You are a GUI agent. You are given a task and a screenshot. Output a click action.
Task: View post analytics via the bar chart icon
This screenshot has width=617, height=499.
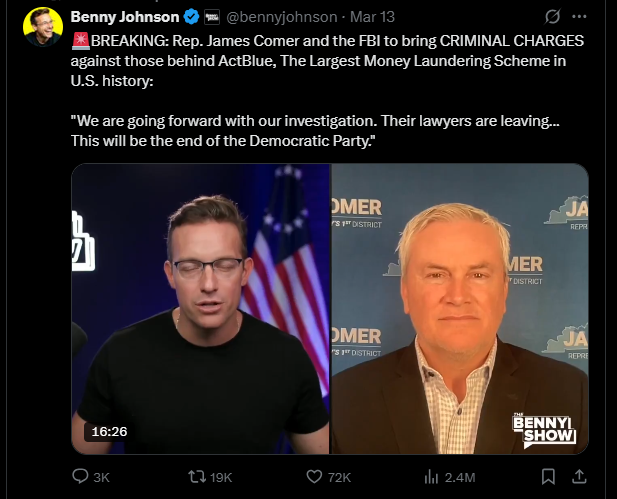click(x=432, y=477)
